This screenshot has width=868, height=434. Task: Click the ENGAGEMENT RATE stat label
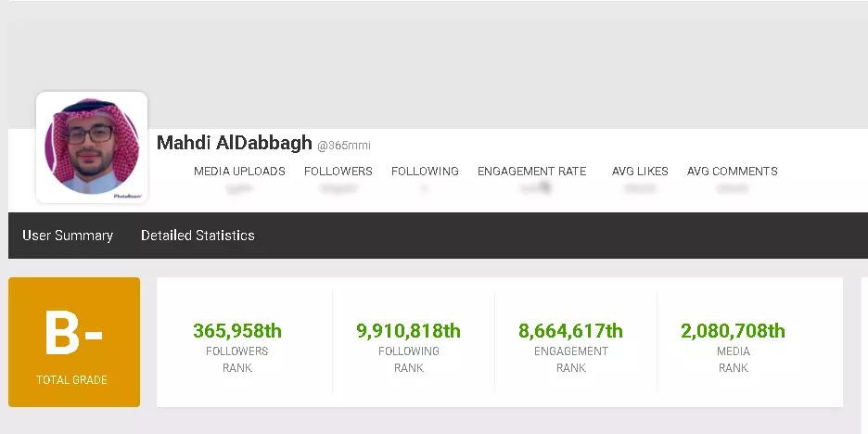tap(532, 171)
